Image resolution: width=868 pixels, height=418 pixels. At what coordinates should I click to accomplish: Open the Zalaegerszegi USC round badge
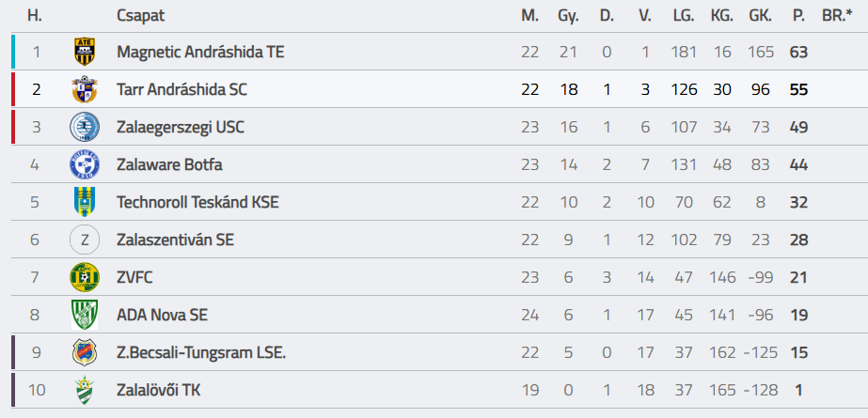(85, 127)
